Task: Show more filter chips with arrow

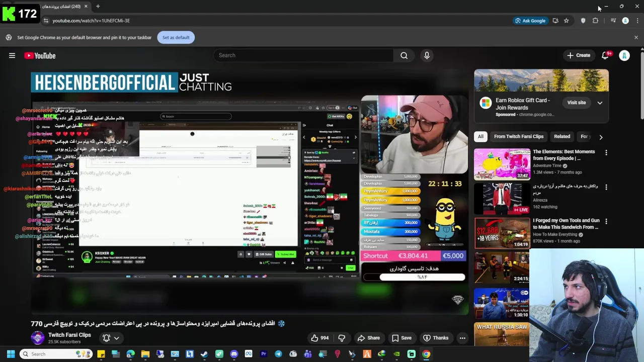Action: [601, 137]
